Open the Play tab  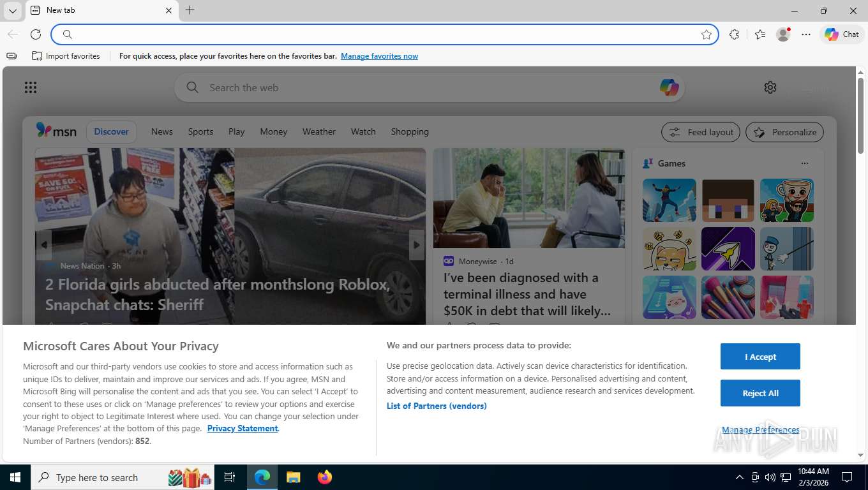tap(237, 131)
